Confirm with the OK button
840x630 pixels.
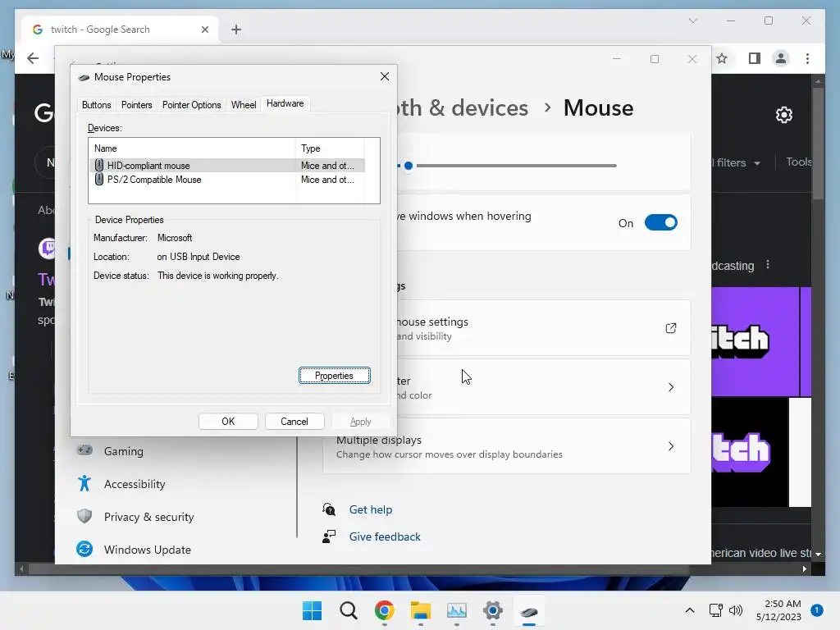coord(228,422)
